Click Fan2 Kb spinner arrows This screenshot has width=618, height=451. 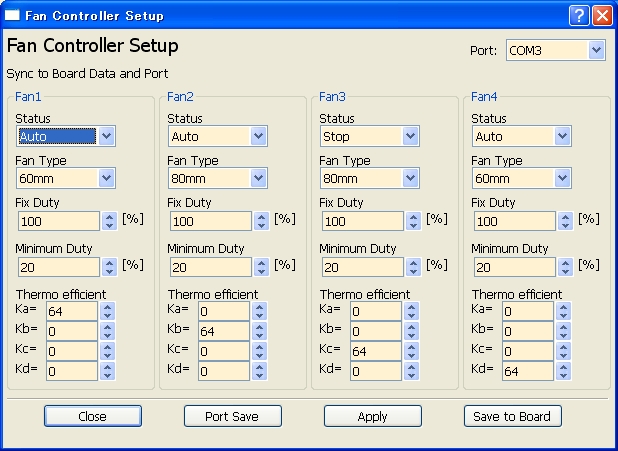click(259, 331)
